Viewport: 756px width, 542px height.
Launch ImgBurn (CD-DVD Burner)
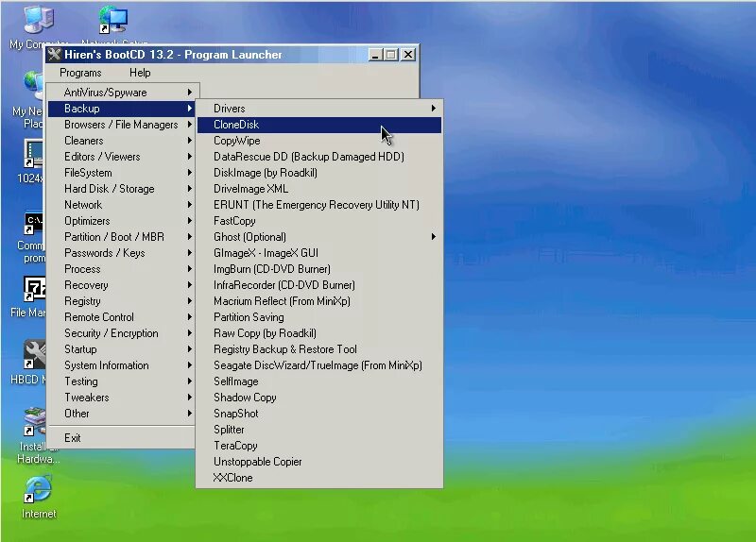pyautogui.click(x=319, y=269)
